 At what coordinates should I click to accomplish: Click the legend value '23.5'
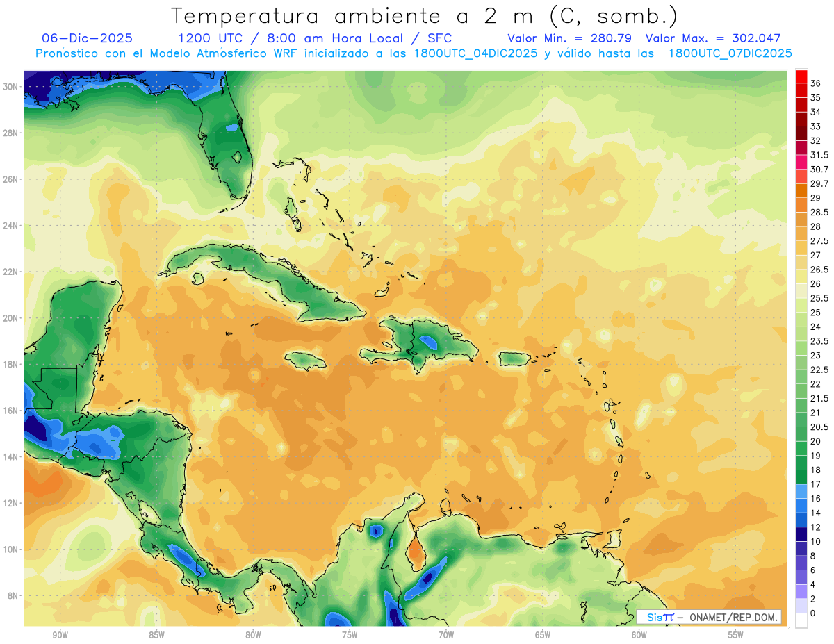[x=819, y=341]
